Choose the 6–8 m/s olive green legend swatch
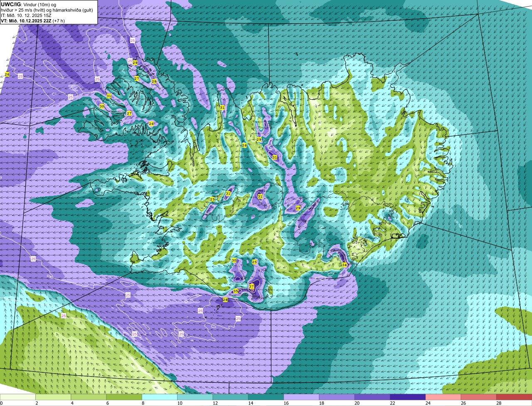 124,397
